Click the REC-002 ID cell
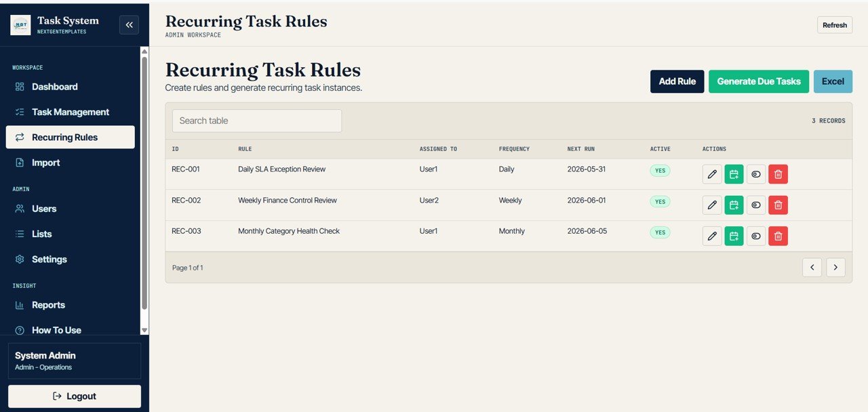The width and height of the screenshot is (868, 412). 186,201
